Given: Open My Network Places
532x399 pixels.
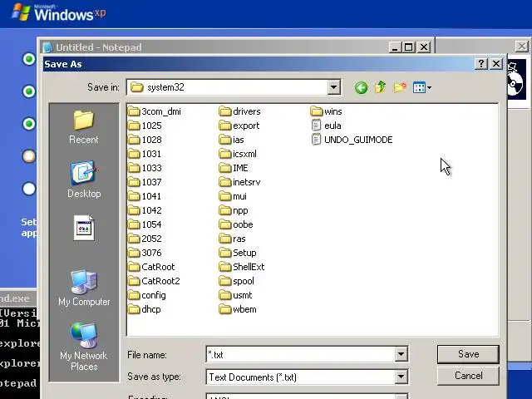Looking at the screenshot, I should coord(84,346).
